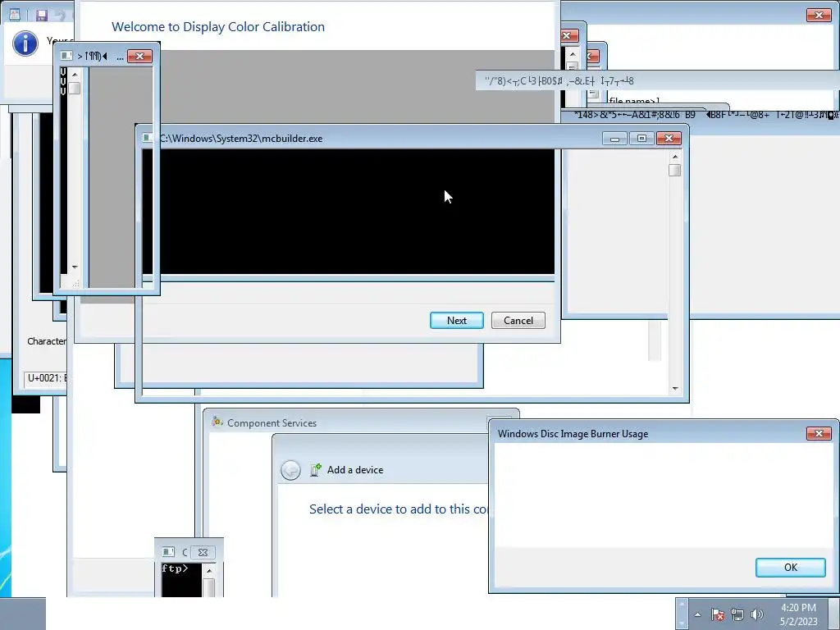Click the C:\Windows\System32\mcbuilder.exe title text
The image size is (840, 630).
[x=241, y=138]
